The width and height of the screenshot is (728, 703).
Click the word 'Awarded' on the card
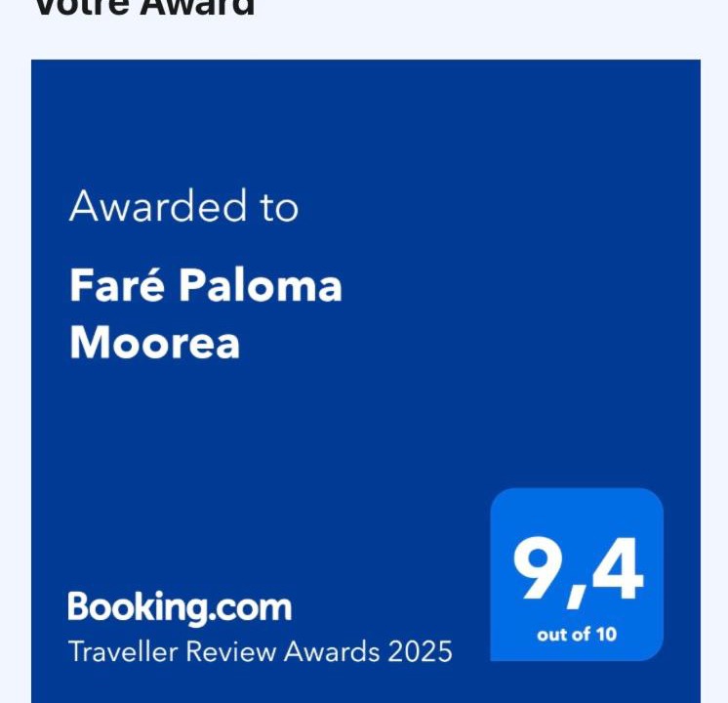click(x=158, y=206)
